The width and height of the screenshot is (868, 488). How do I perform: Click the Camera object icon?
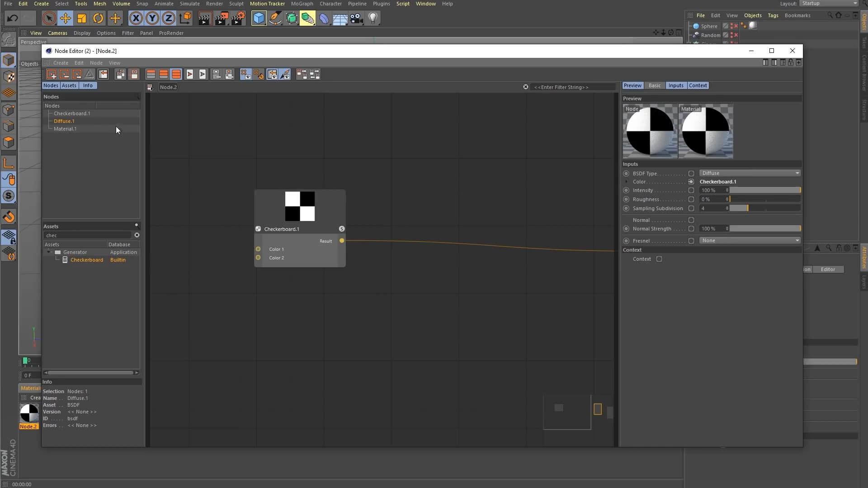(x=357, y=19)
